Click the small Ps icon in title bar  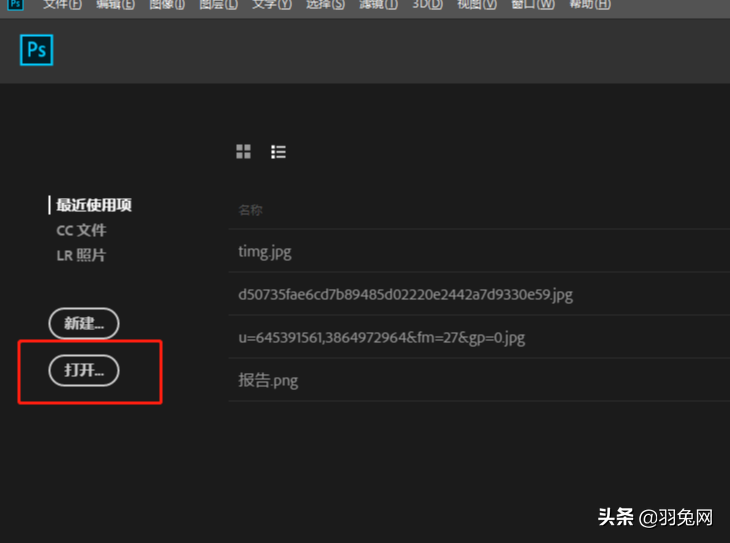coord(15,4)
